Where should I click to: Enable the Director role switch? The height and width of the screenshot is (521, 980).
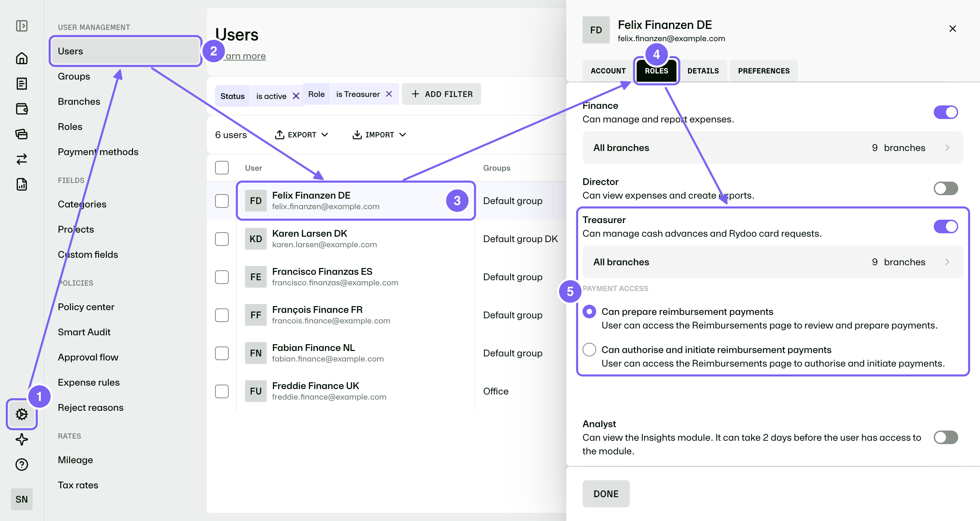(x=946, y=188)
